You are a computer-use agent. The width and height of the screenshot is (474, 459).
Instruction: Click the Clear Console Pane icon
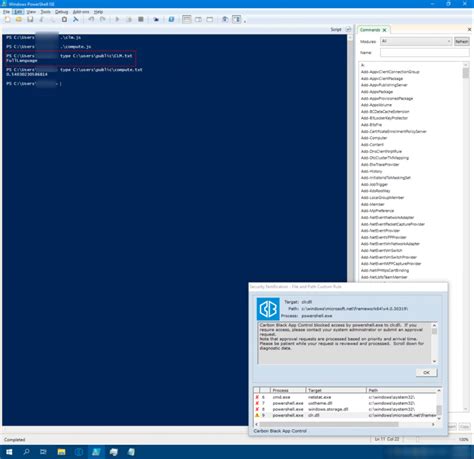click(76, 20)
